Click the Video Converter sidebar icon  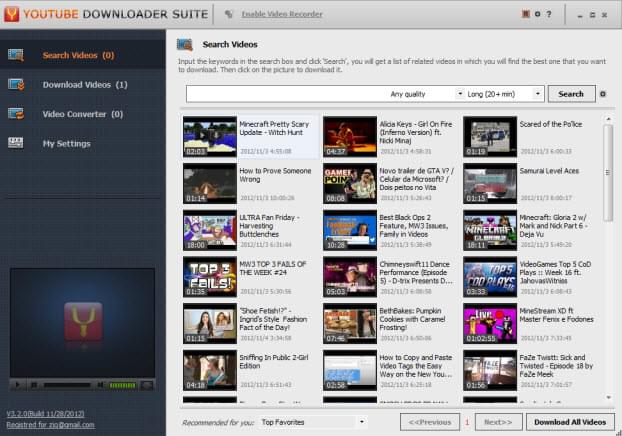(x=16, y=113)
